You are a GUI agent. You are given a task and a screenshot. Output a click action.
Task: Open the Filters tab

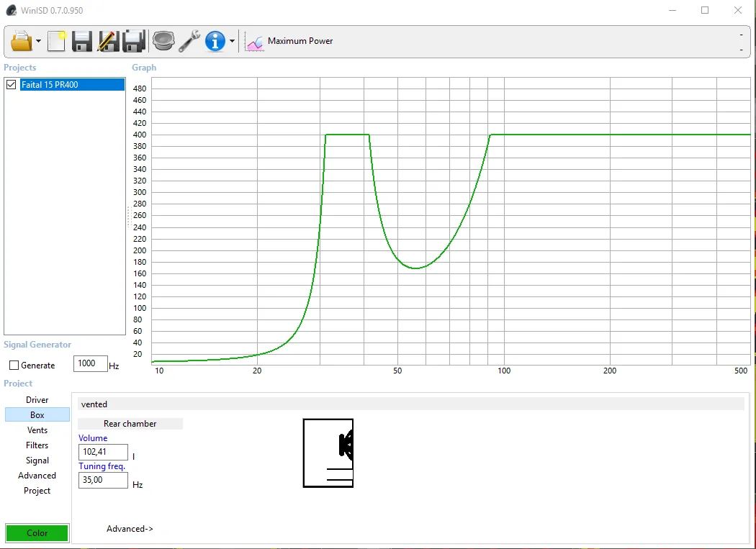point(37,445)
